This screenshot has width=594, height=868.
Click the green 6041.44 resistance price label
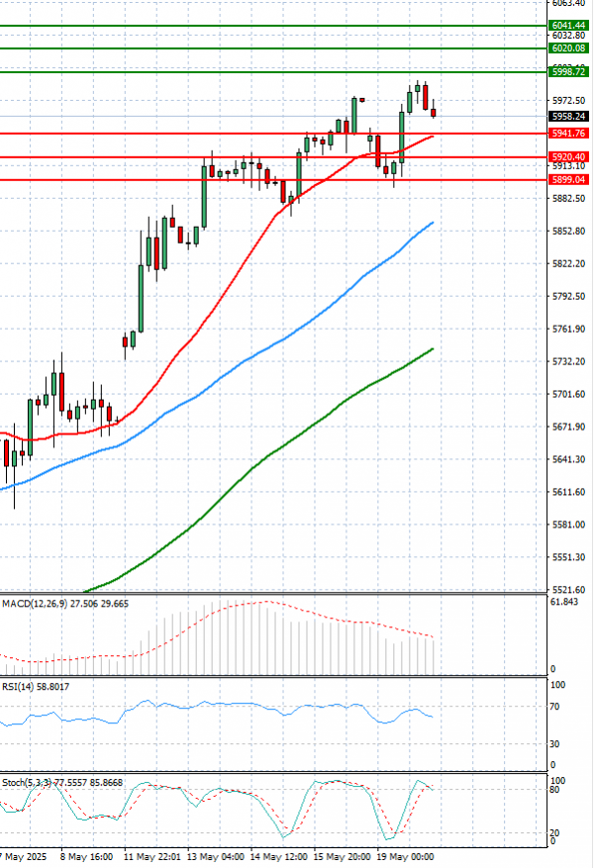(x=568, y=26)
